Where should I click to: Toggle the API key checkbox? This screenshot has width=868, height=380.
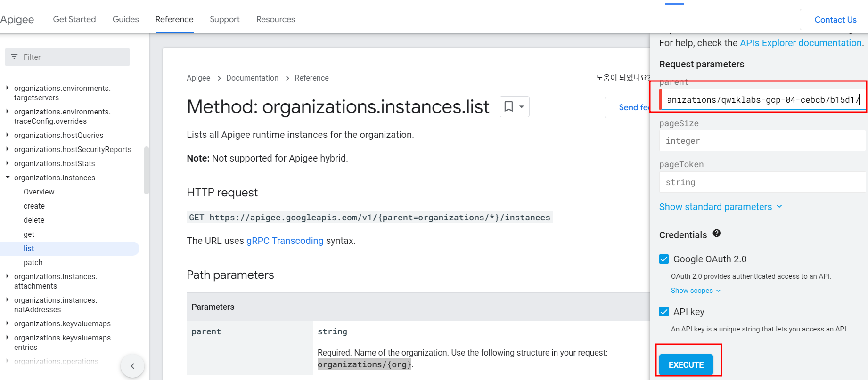[x=664, y=312]
